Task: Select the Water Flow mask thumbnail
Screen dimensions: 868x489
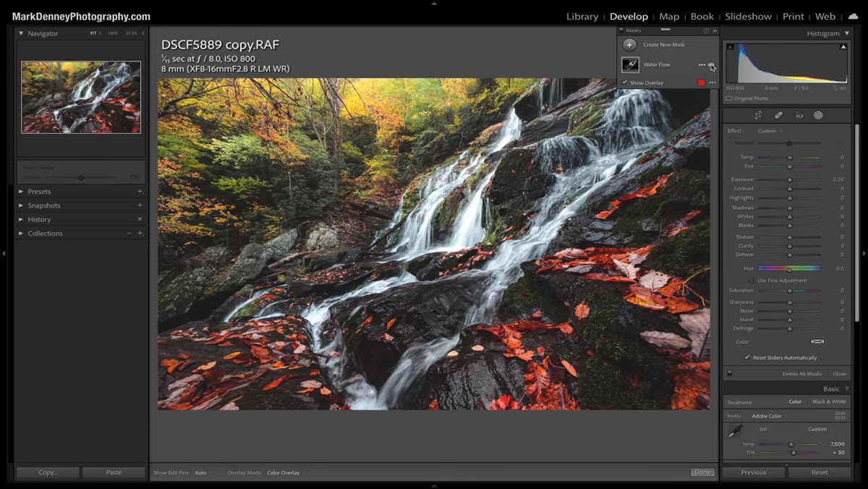Action: tap(630, 65)
